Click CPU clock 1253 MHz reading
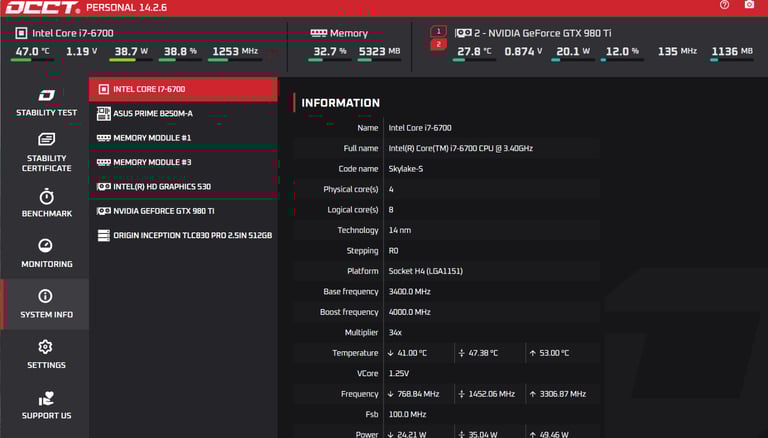768x438 pixels. tap(235, 51)
